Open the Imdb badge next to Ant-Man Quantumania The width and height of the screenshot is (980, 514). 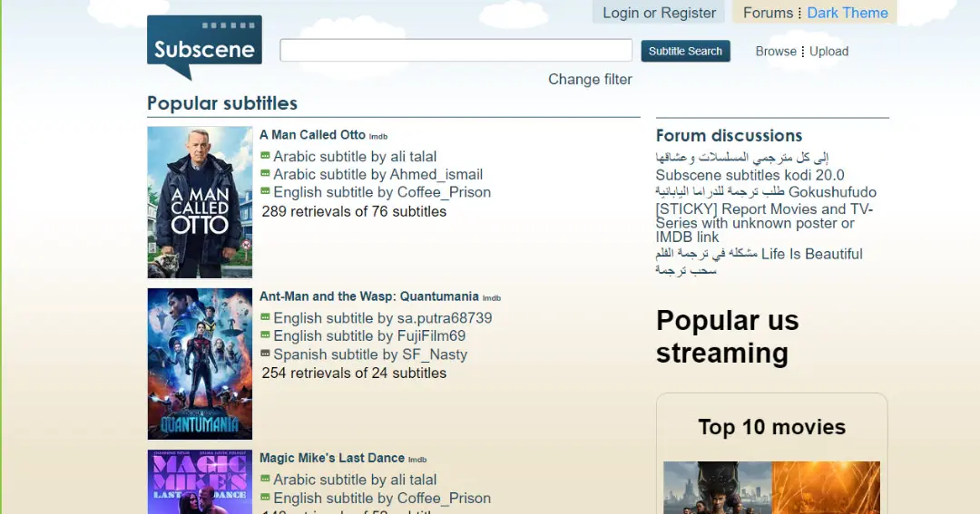[491, 298]
